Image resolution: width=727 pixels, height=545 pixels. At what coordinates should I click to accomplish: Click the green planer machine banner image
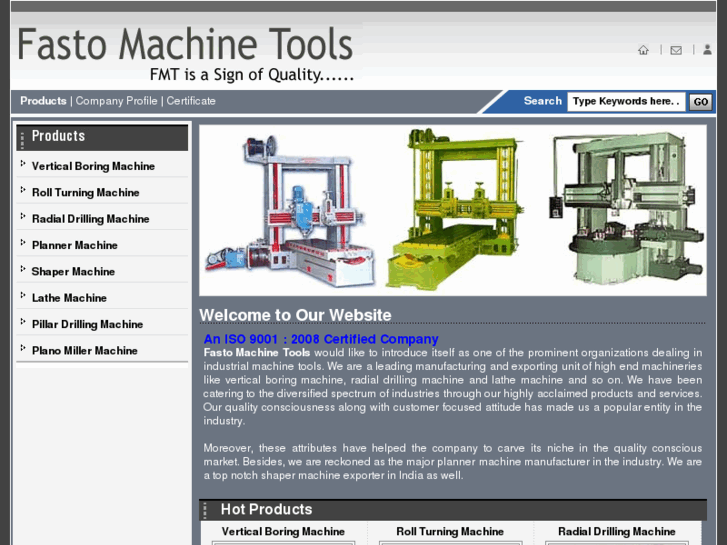(457, 210)
